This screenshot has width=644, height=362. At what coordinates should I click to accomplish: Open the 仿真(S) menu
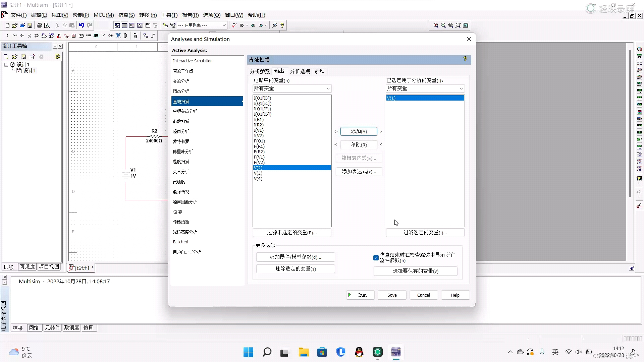pos(126,15)
